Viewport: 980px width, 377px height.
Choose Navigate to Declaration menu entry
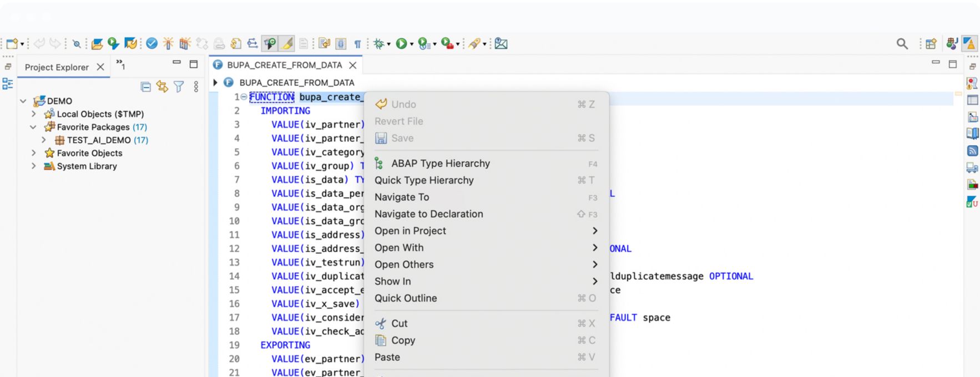[428, 214]
